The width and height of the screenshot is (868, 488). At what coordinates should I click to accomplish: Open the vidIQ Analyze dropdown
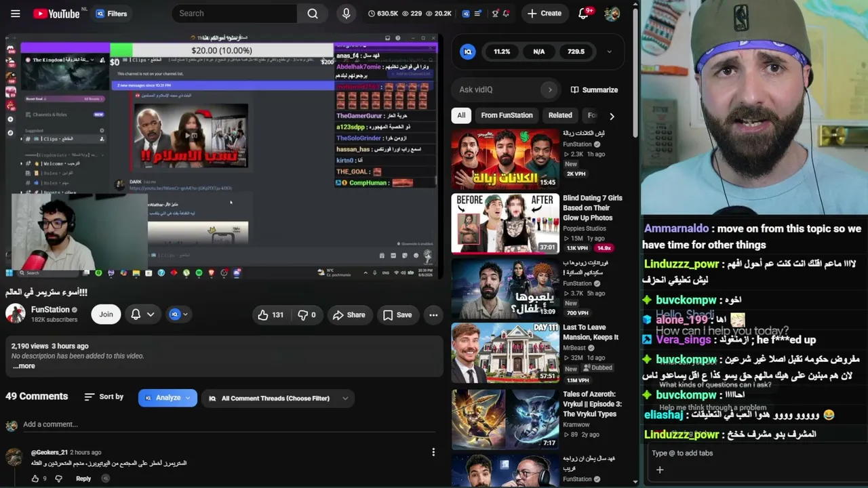tap(167, 398)
